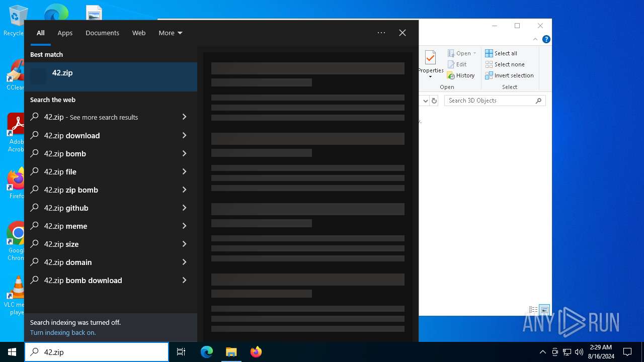This screenshot has height=362, width=644.
Task: Launch Firefox from the taskbar
Action: coord(256,352)
